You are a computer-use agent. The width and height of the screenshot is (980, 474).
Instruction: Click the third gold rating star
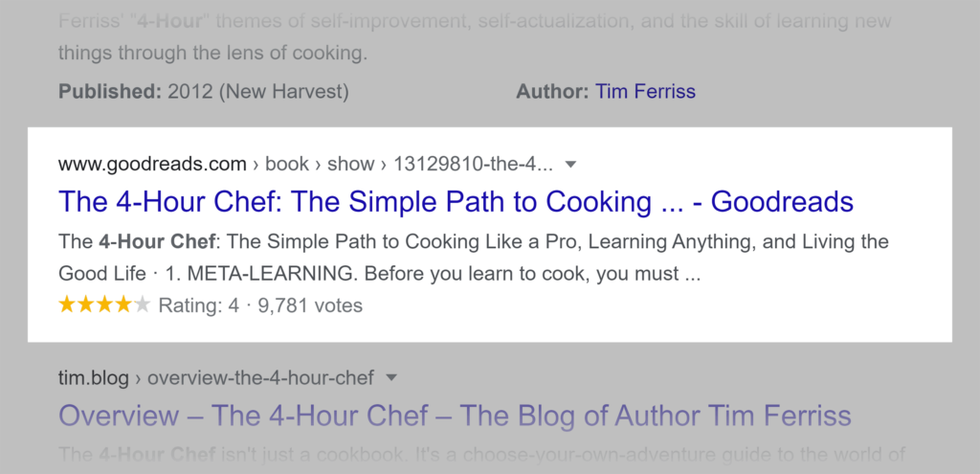(105, 305)
